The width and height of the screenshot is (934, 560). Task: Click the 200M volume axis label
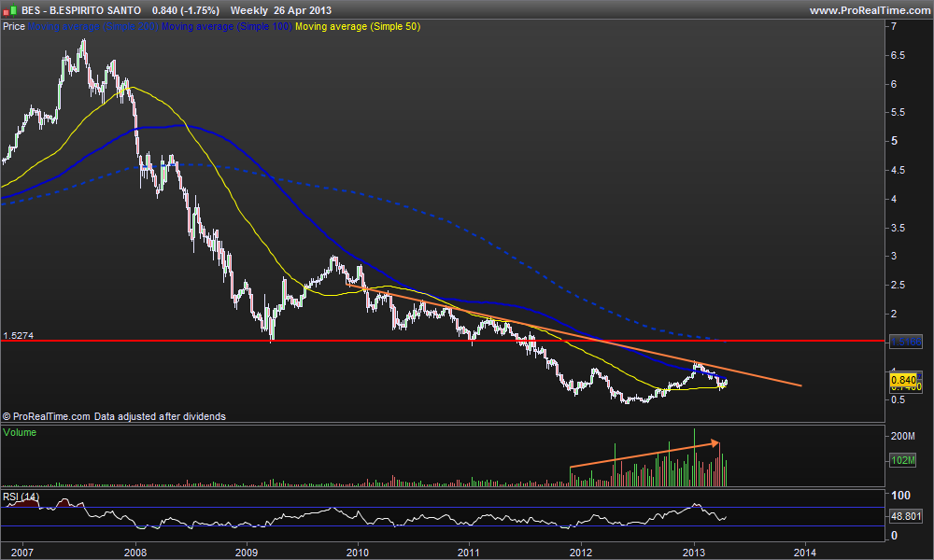click(903, 436)
